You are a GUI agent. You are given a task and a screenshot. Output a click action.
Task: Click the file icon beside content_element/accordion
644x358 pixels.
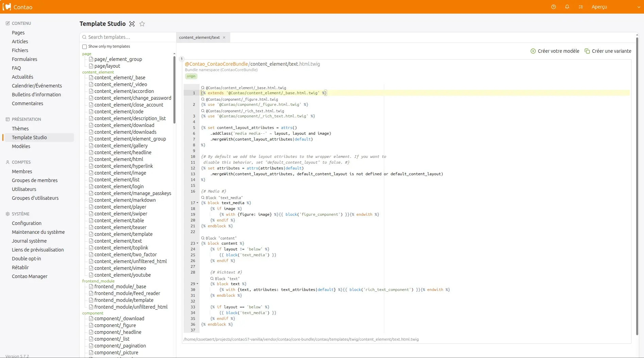coord(91,91)
